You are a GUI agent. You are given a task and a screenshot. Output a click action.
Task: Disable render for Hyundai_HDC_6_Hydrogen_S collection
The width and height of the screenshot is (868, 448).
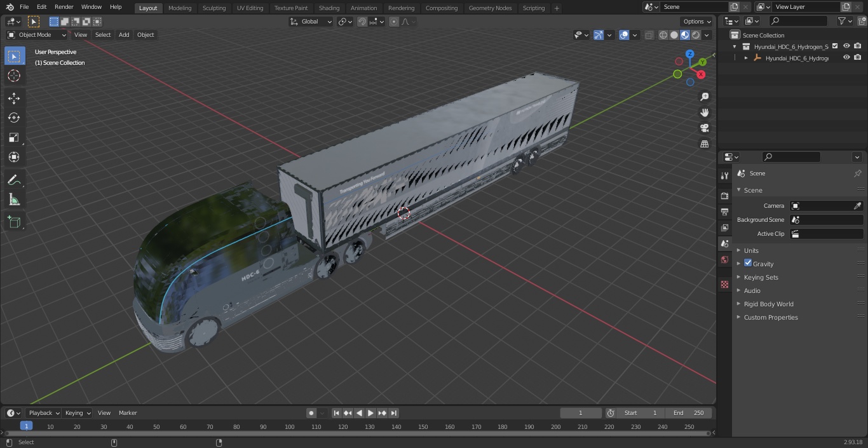(x=858, y=46)
